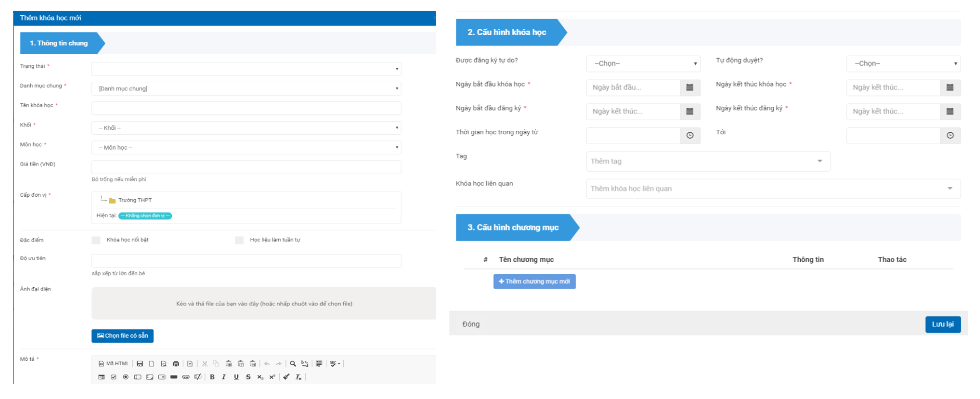The width and height of the screenshot is (980, 399).
Task: Apply Bold formatting in description editor
Action: (212, 377)
